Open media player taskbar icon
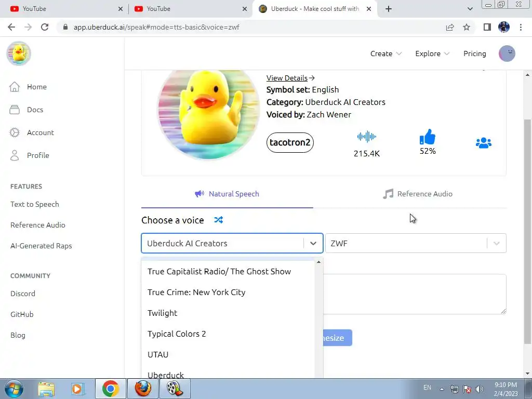Viewport: 532px width, 399px height. [x=78, y=389]
